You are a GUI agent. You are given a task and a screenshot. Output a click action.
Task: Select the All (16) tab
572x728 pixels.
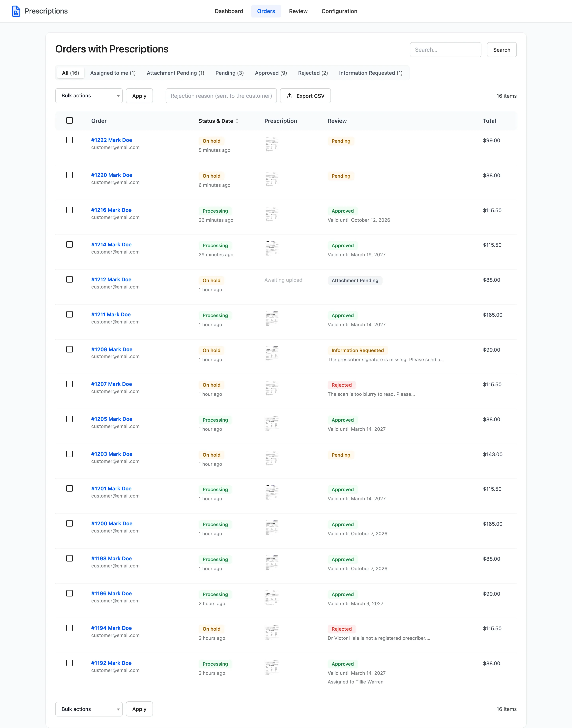tap(70, 73)
